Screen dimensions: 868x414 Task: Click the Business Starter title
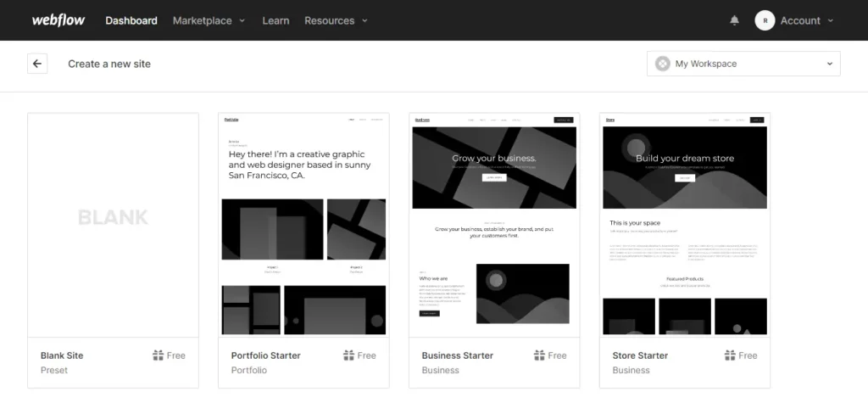[x=457, y=355]
